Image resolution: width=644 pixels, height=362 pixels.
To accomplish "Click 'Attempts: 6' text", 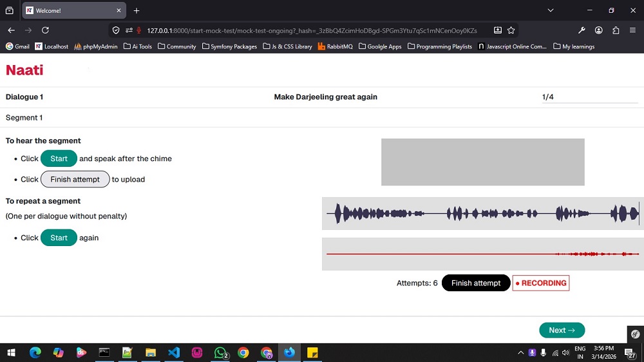I will [417, 283].
